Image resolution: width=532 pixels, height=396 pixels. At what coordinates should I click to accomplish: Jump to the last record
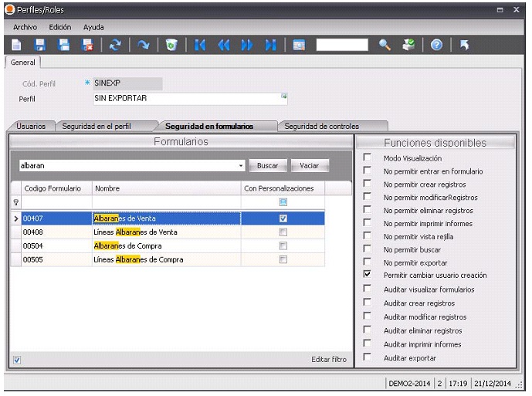tap(270, 46)
